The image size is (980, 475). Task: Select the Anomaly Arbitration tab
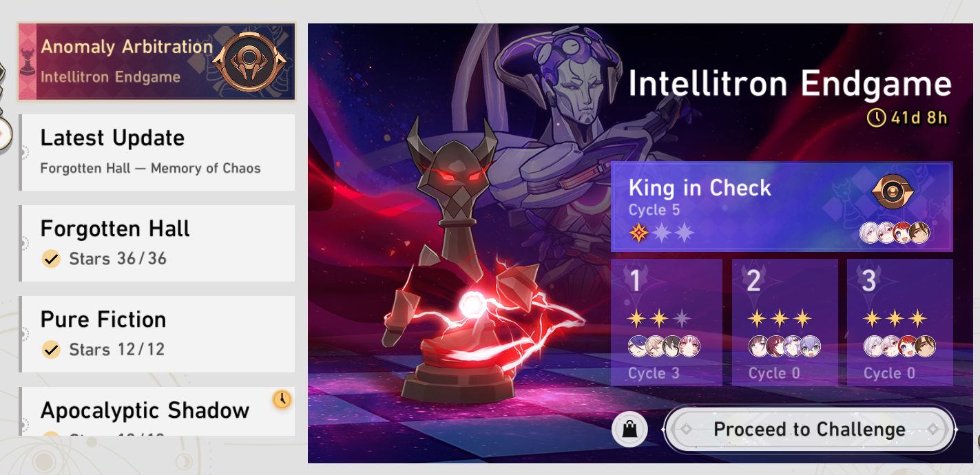[157, 61]
